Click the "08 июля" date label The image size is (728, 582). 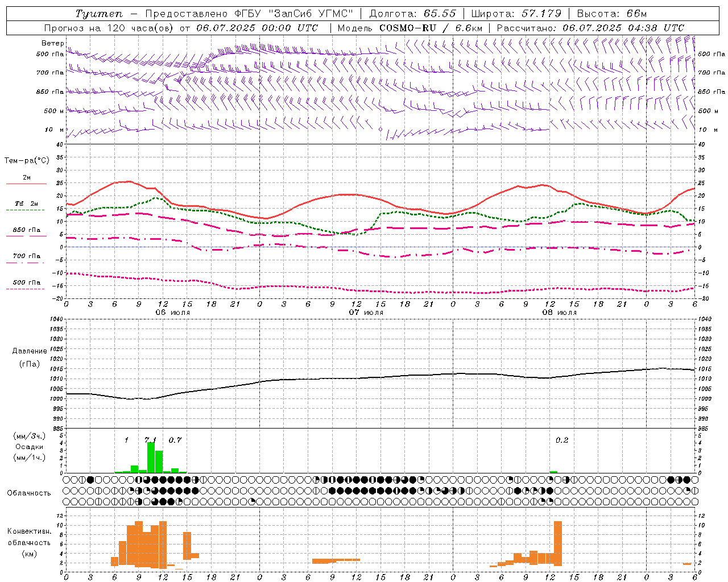(x=559, y=313)
